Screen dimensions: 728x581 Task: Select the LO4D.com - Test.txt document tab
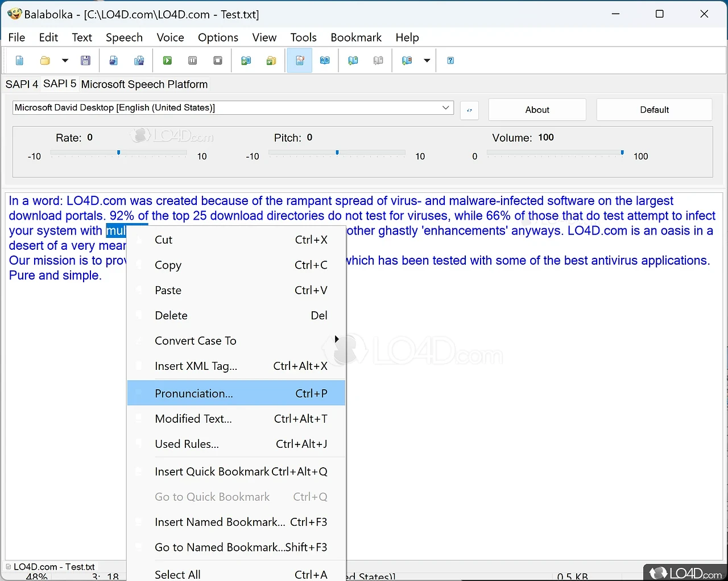51,567
